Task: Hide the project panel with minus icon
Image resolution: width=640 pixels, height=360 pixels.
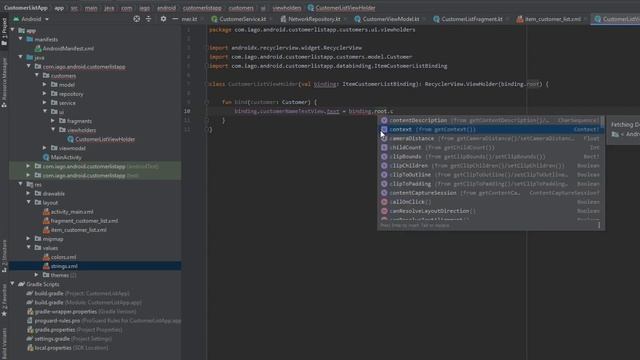Action: tap(175, 19)
